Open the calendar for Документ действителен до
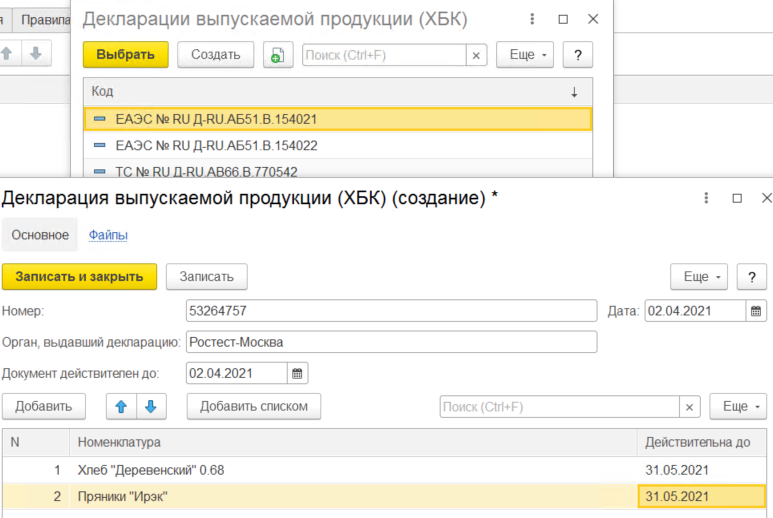The height and width of the screenshot is (518, 773). [x=297, y=374]
